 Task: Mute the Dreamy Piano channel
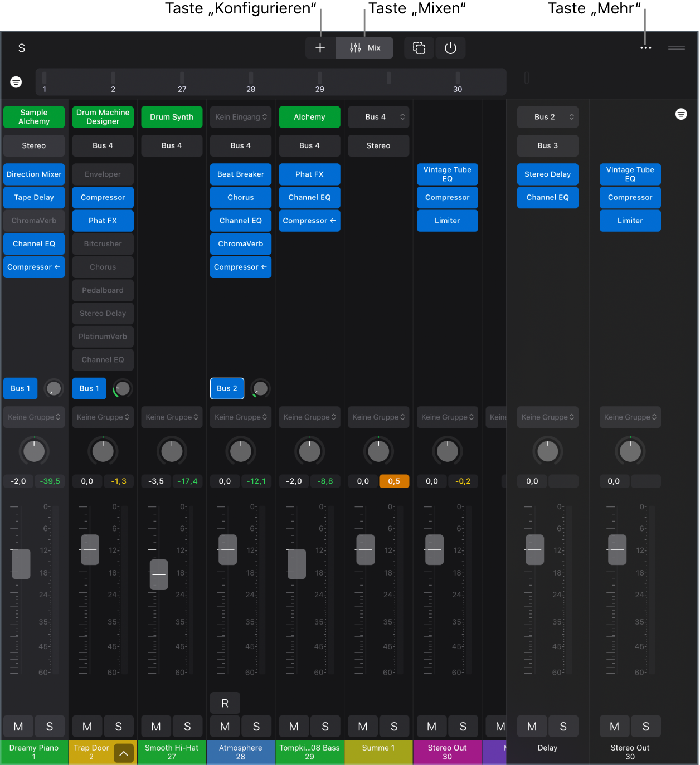tap(18, 726)
